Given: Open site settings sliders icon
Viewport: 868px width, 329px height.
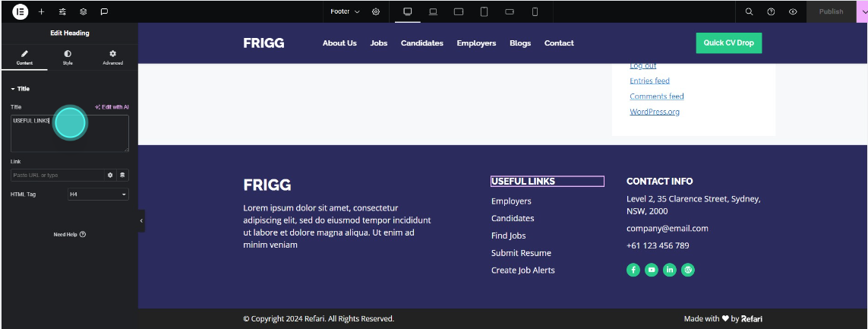Looking at the screenshot, I should pyautogui.click(x=62, y=11).
